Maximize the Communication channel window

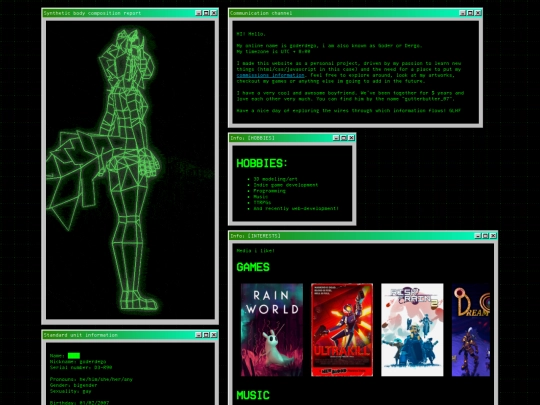[470, 13]
